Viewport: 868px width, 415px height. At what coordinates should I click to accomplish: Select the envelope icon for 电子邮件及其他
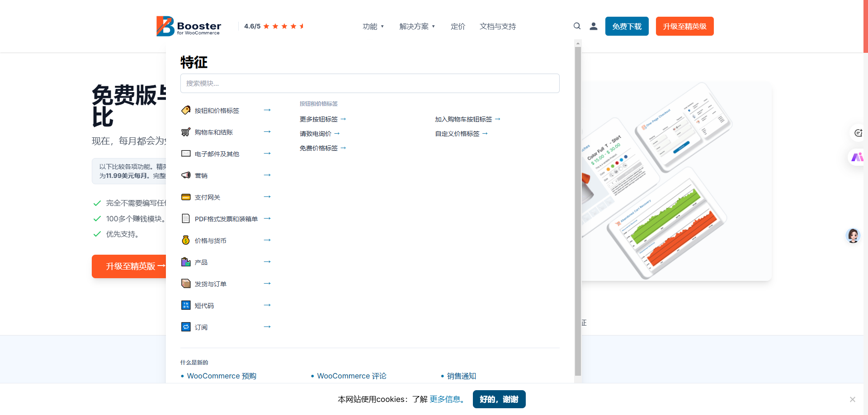coord(186,154)
